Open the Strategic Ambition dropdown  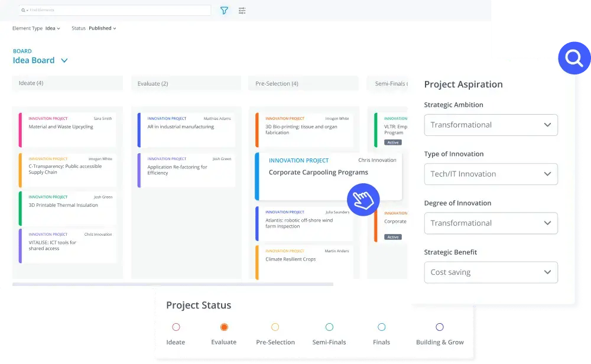coord(491,125)
